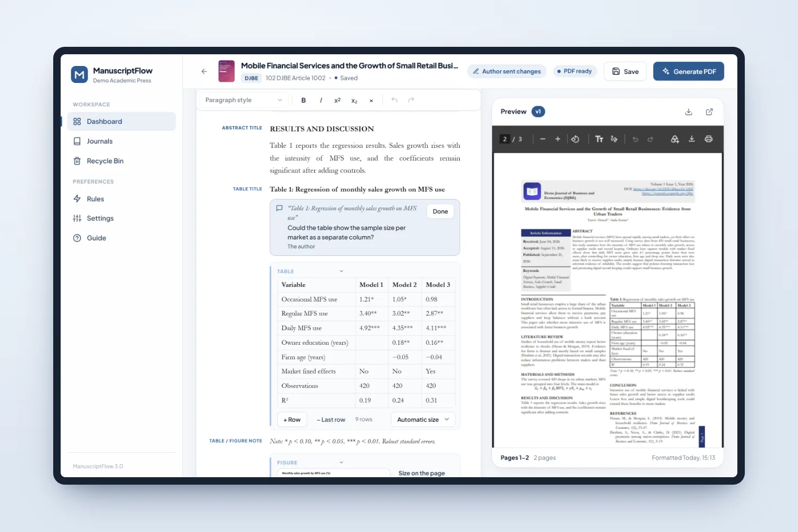Zoom out the PDF preview
This screenshot has height=532, width=798.
click(x=543, y=139)
